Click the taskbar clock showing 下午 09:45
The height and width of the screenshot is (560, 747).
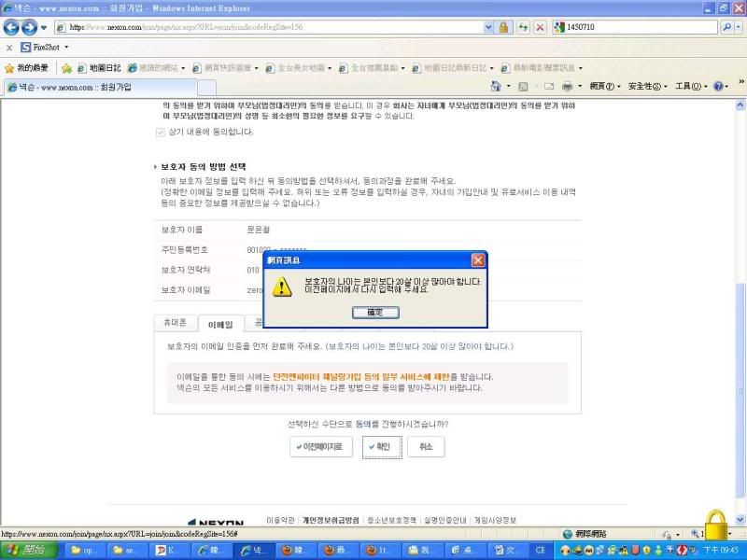(721, 551)
